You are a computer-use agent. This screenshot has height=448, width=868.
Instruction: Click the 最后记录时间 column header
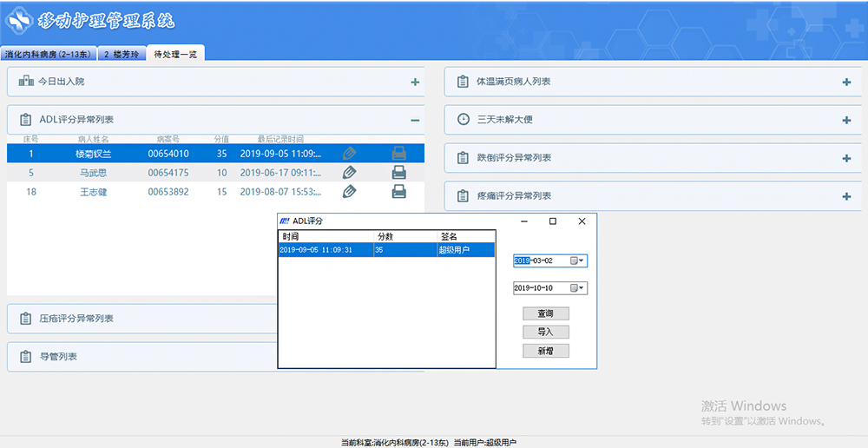coord(280,139)
